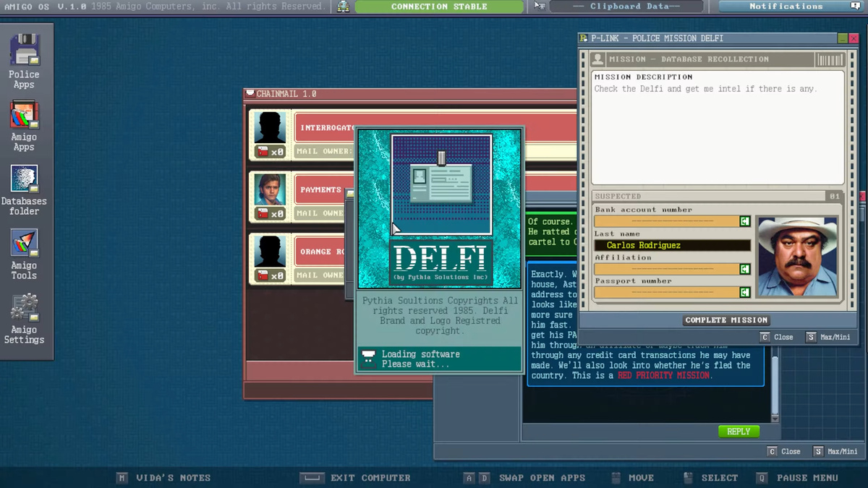Click Max/Mini in the P-Link window footer
868x488 pixels.
point(828,337)
